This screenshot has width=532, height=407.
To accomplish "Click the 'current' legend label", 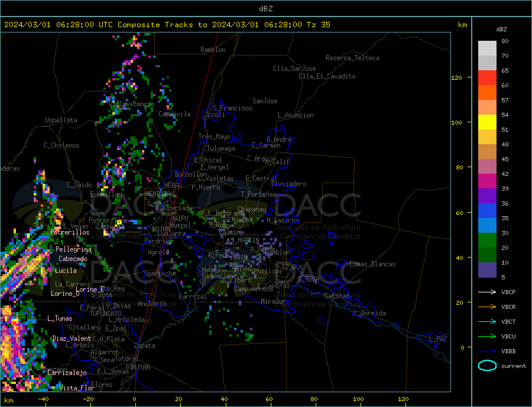I will [514, 366].
